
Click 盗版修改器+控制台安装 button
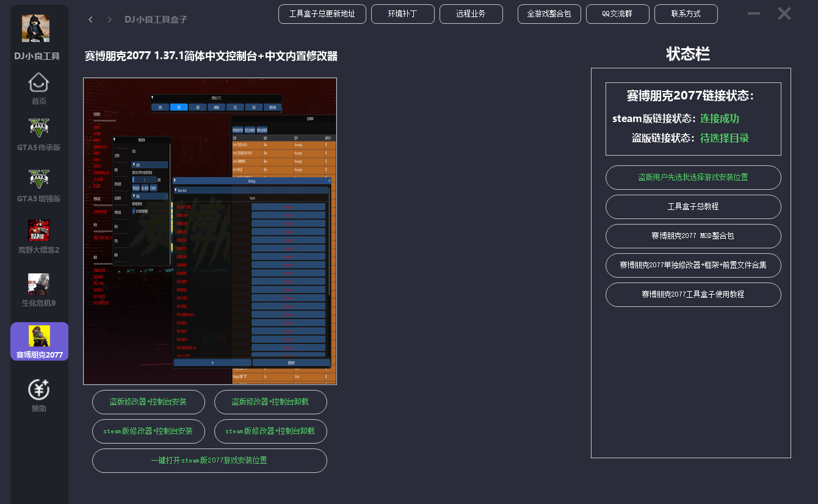point(148,402)
